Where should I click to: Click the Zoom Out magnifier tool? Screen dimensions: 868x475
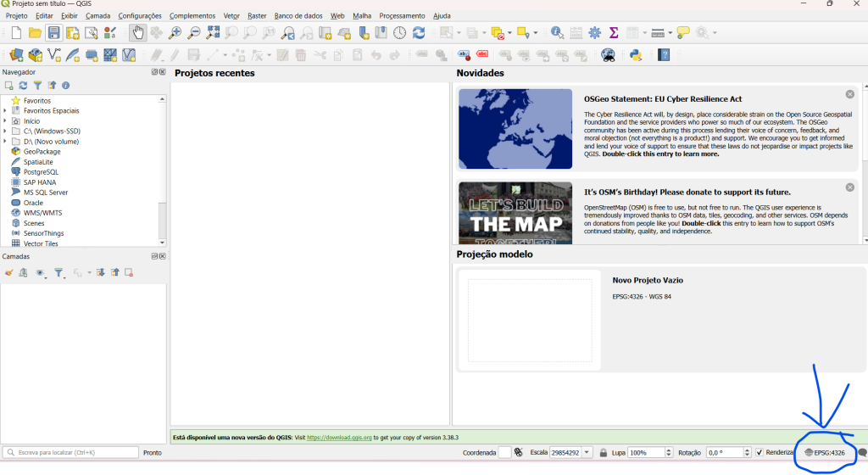point(194,33)
